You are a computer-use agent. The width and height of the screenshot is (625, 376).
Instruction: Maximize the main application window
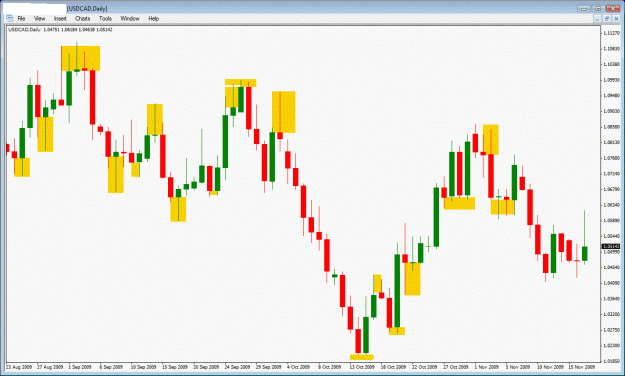click(x=598, y=8)
